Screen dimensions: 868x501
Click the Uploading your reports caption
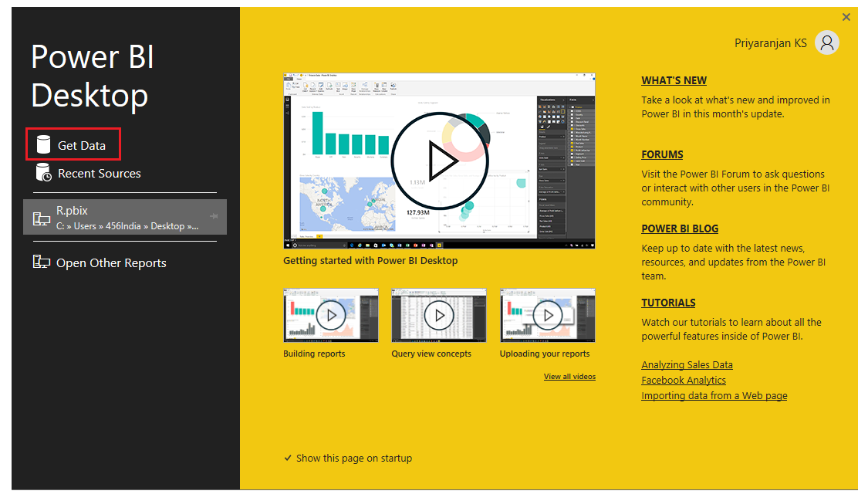pyautogui.click(x=545, y=354)
